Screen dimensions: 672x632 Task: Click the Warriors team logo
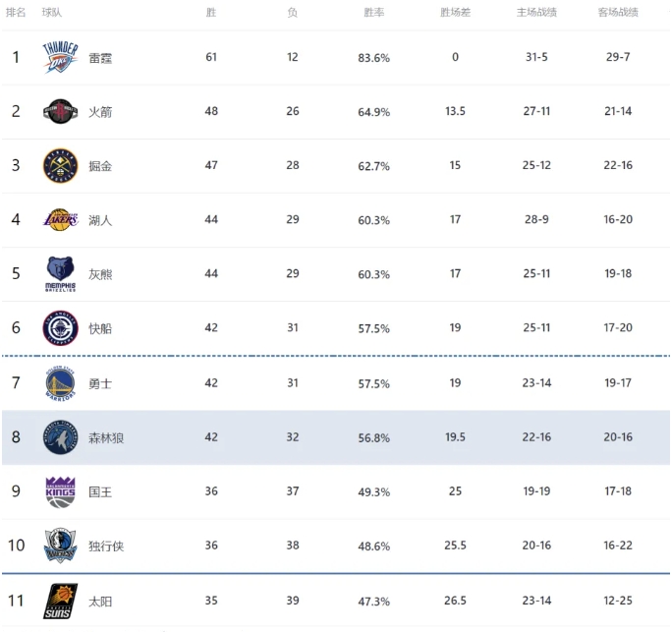pyautogui.click(x=61, y=383)
